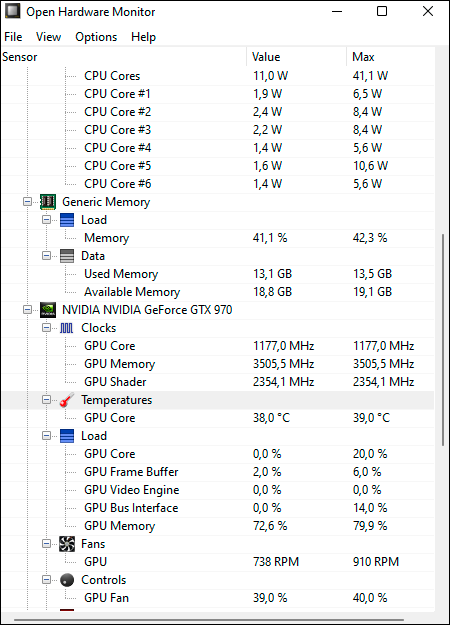Click the Controls black sphere icon

point(67,580)
